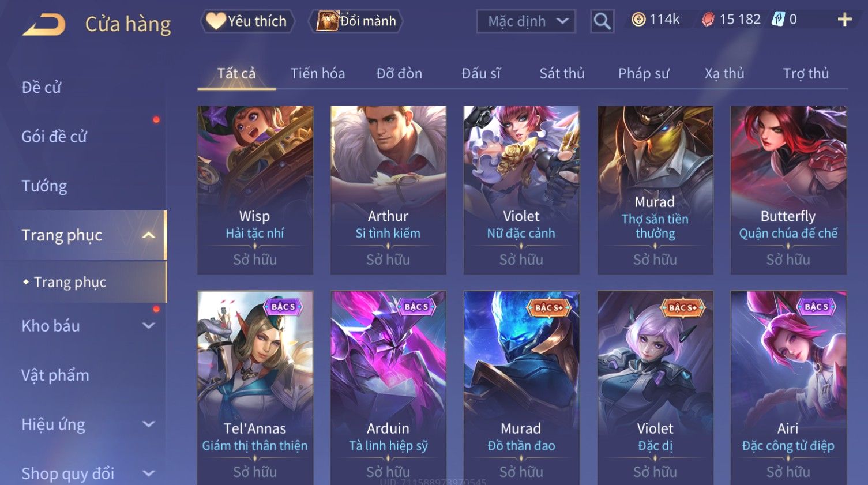Expand Shop quy đổi sidebar section
The width and height of the screenshot is (868, 485).
148,473
